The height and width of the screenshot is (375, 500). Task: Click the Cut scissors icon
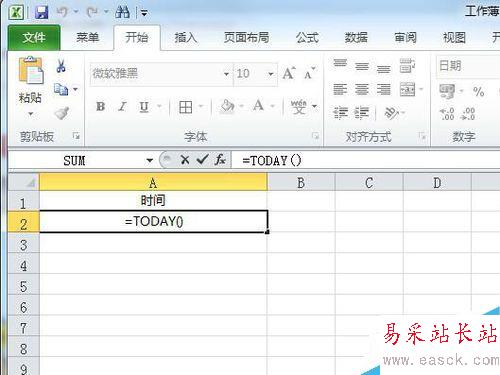point(61,66)
